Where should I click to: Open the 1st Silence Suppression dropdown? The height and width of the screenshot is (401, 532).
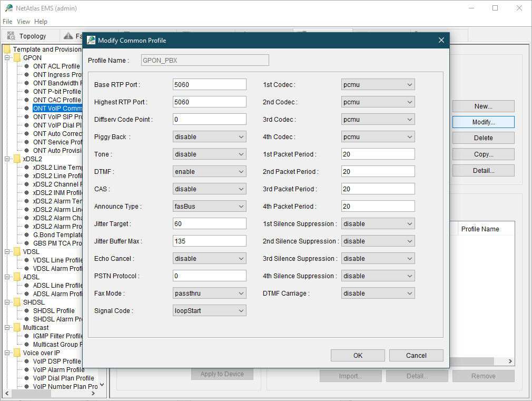[378, 224]
